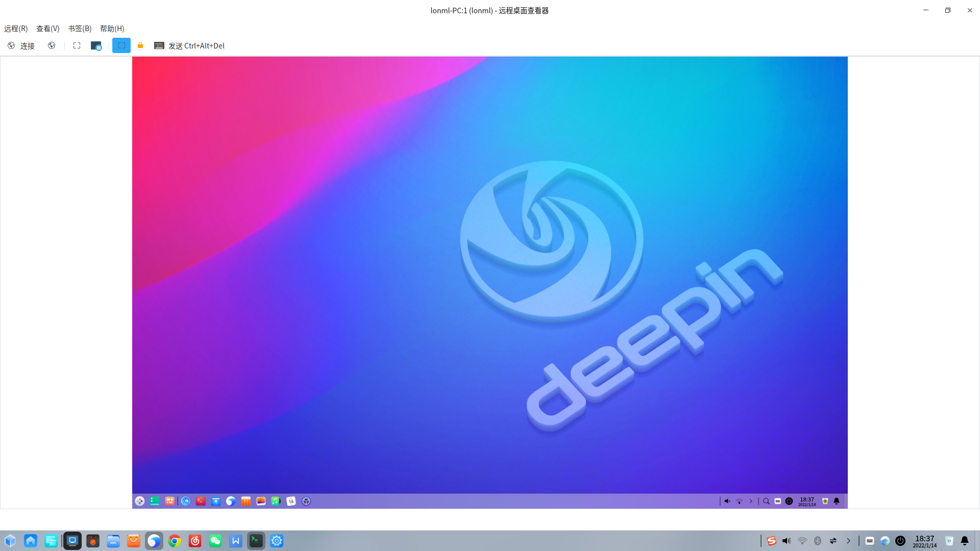This screenshot has width=980, height=551.
Task: Toggle the orange lock view-only icon
Action: click(x=140, y=46)
